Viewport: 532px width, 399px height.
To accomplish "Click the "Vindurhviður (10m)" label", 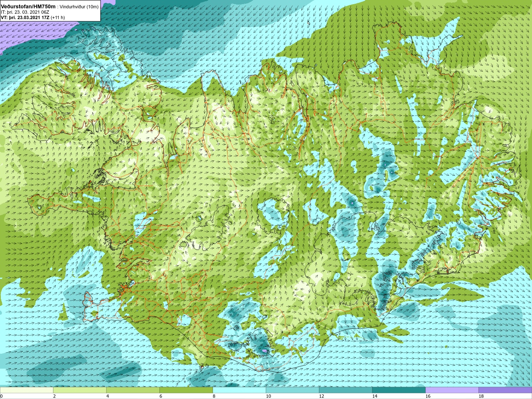I will (79, 7).
